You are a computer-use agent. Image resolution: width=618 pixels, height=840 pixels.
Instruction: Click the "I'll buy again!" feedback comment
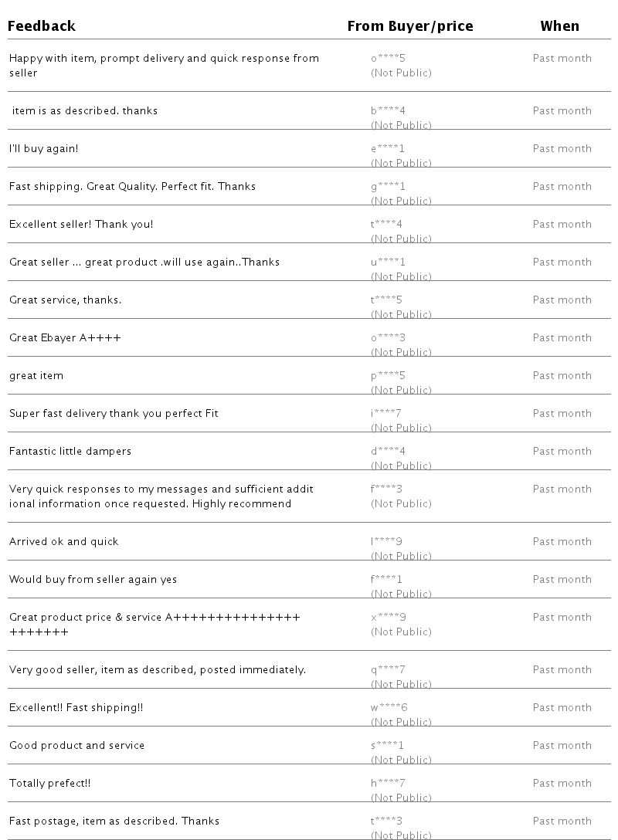44,148
